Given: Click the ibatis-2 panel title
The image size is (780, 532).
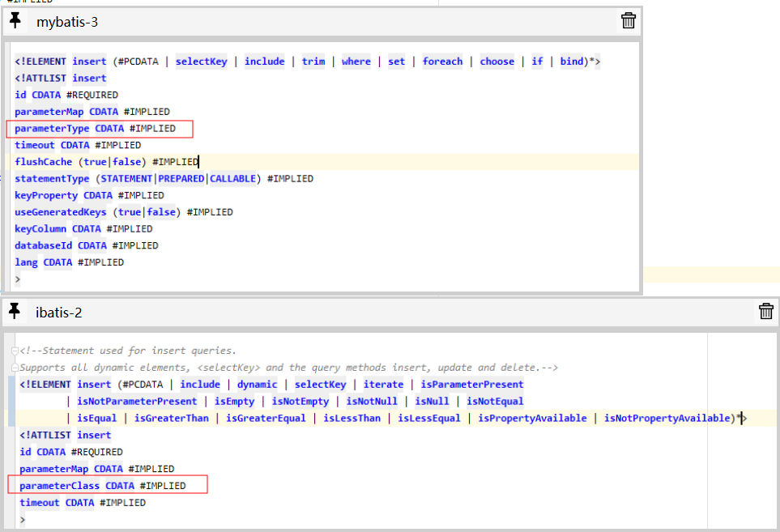Looking at the screenshot, I should tap(58, 313).
